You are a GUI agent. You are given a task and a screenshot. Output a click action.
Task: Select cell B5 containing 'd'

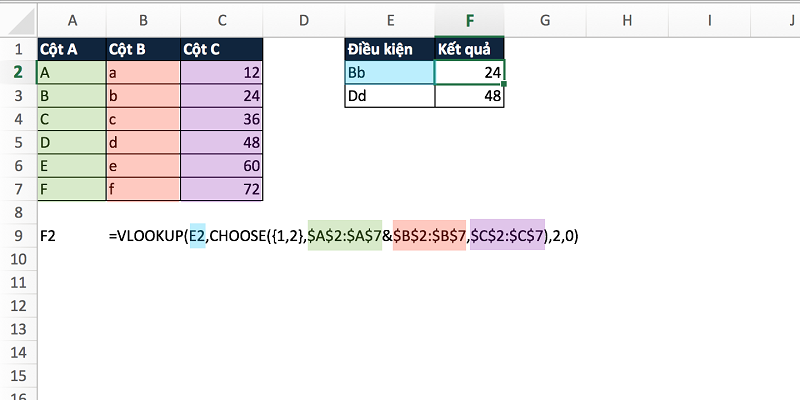coord(143,142)
